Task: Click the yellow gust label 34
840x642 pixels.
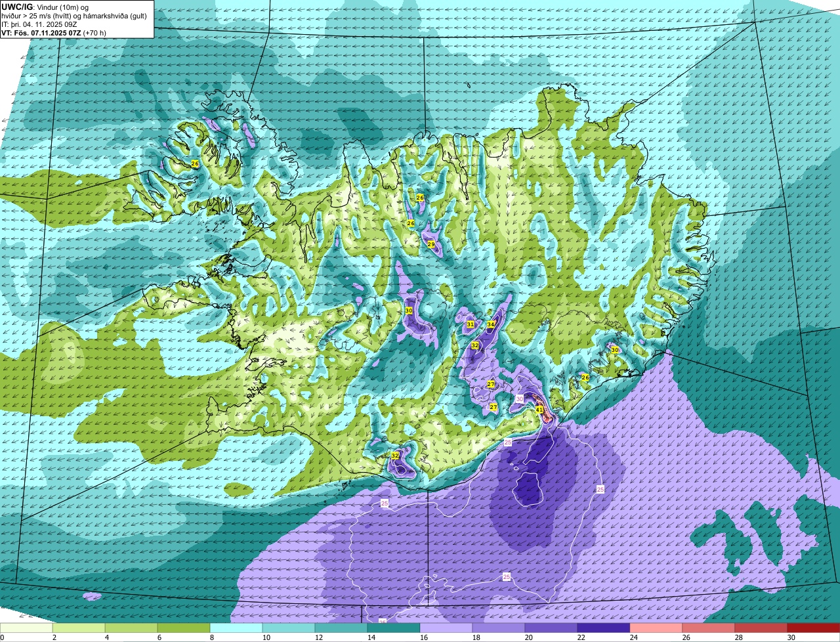Action: [491, 324]
